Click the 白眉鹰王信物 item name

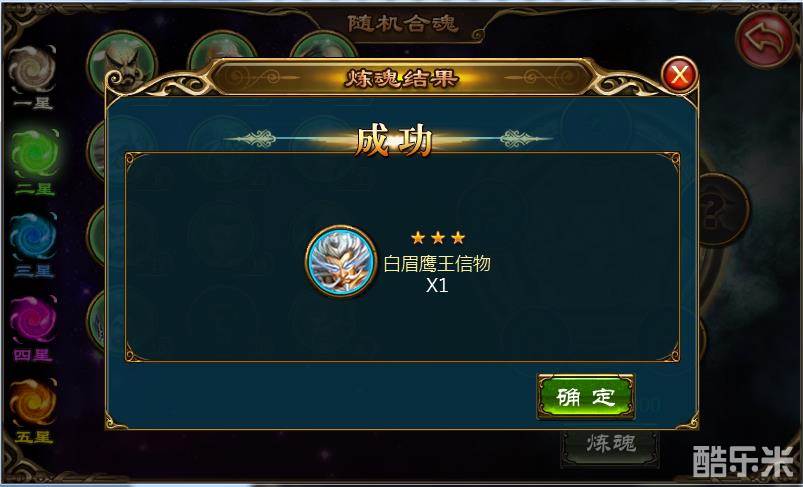pyautogui.click(x=437, y=264)
